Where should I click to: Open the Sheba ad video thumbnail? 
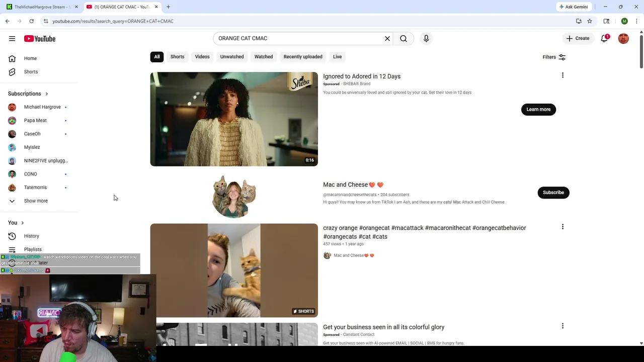point(234,119)
